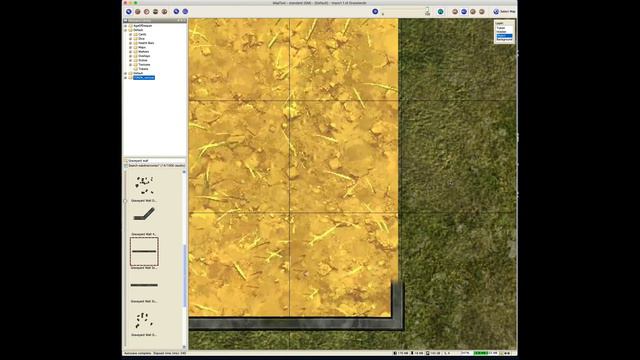Click the Health Bars folder icon
Viewport: 640px width, 360px height.
136,43
